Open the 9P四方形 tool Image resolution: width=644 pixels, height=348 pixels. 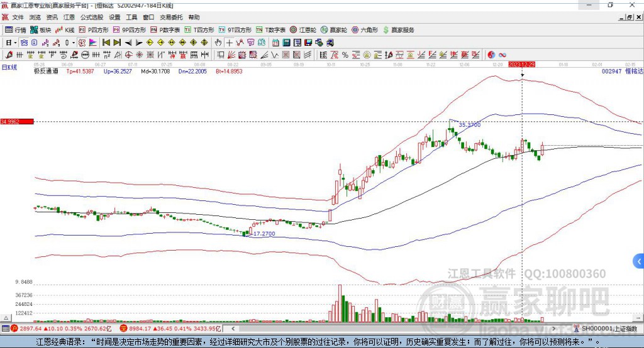(130, 30)
